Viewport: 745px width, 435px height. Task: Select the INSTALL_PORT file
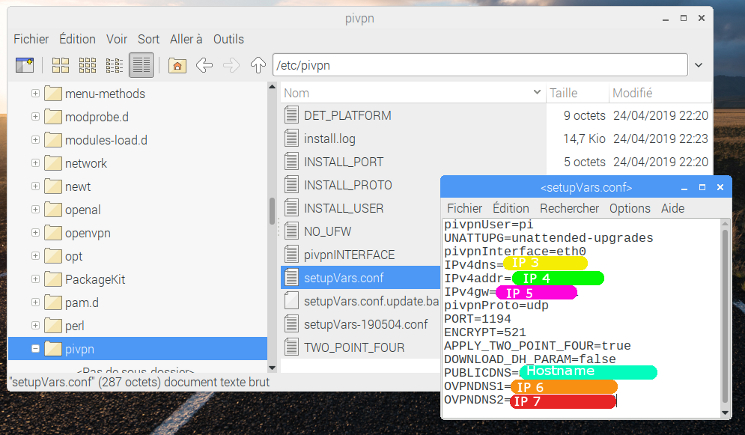pyautogui.click(x=344, y=162)
